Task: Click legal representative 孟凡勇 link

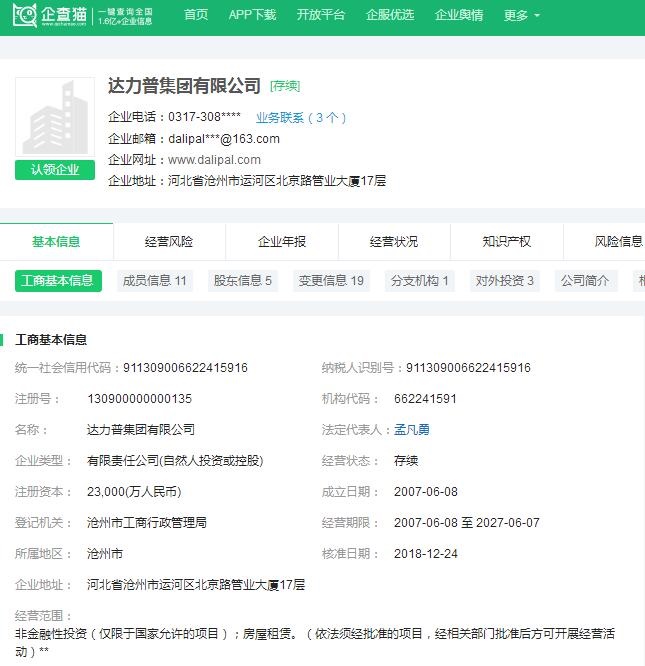Action: point(411,430)
